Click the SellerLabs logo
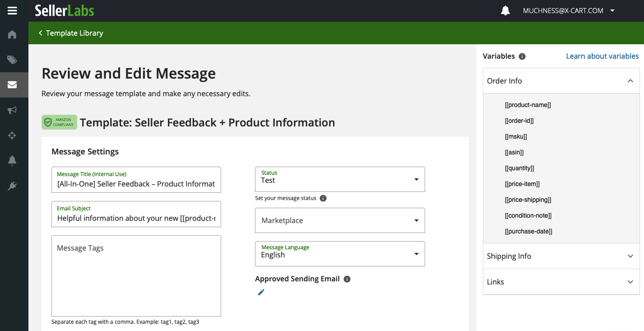 point(65,10)
